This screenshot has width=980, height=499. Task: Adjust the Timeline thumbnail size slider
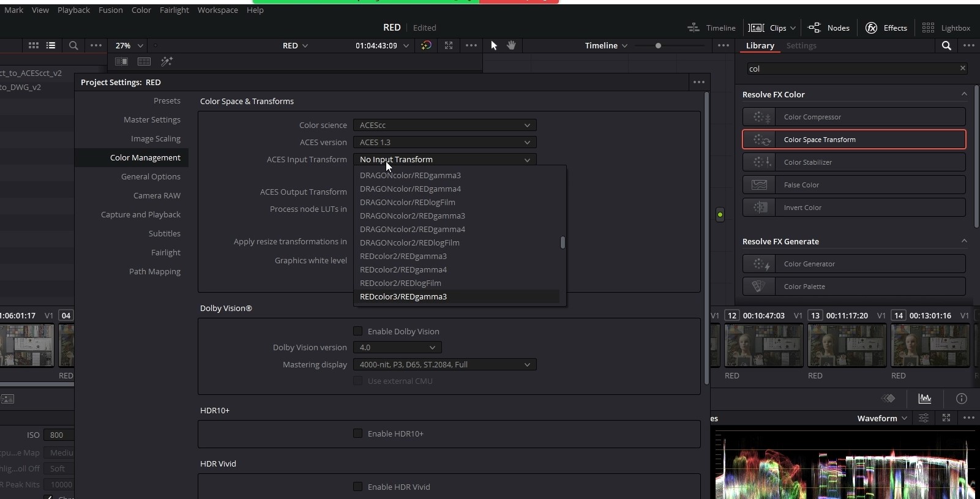click(658, 45)
